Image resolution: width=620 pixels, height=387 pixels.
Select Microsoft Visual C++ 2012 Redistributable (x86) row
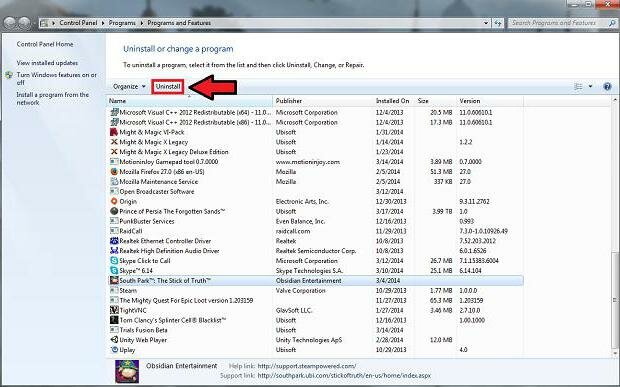pos(316,122)
